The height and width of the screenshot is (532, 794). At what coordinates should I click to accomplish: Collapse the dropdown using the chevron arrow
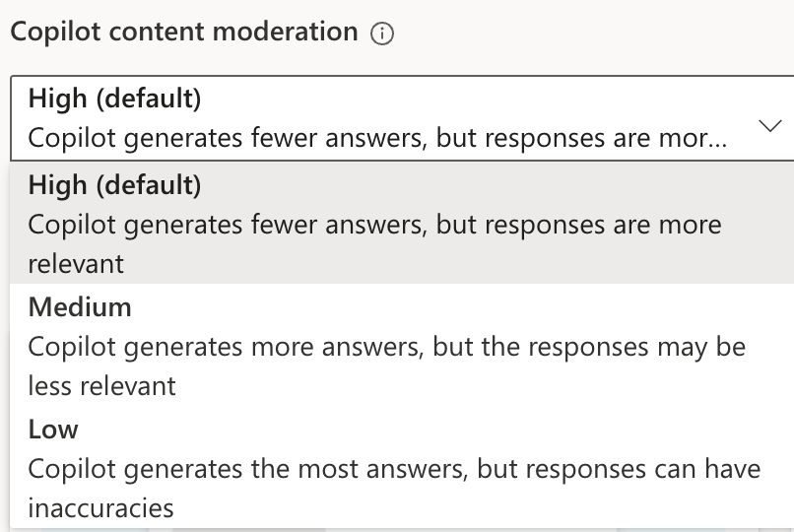[x=770, y=125]
